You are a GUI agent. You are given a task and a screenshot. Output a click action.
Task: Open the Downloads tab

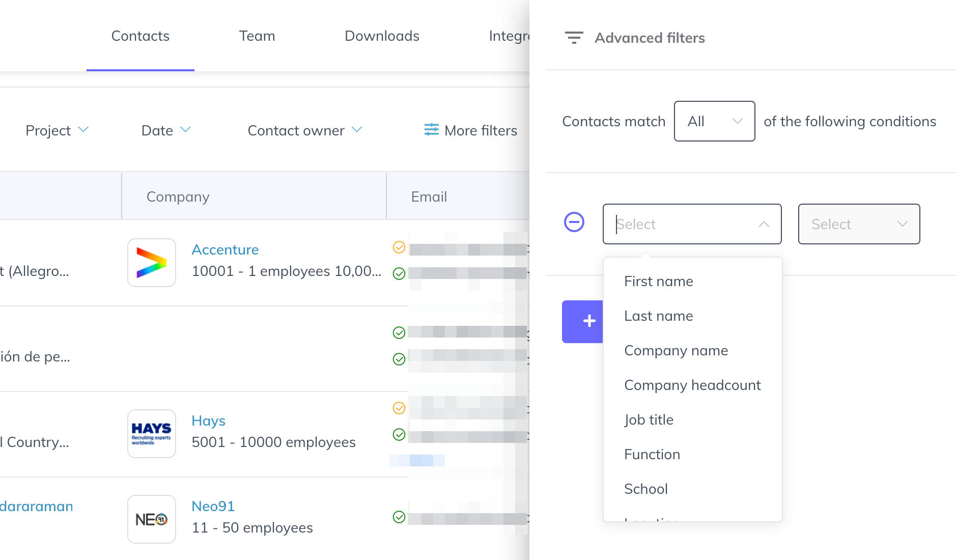382,36
